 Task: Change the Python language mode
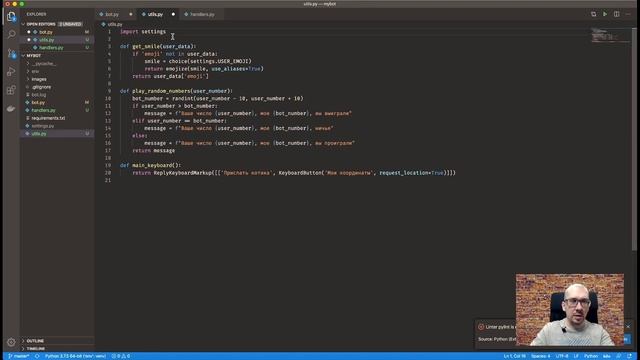[591, 356]
